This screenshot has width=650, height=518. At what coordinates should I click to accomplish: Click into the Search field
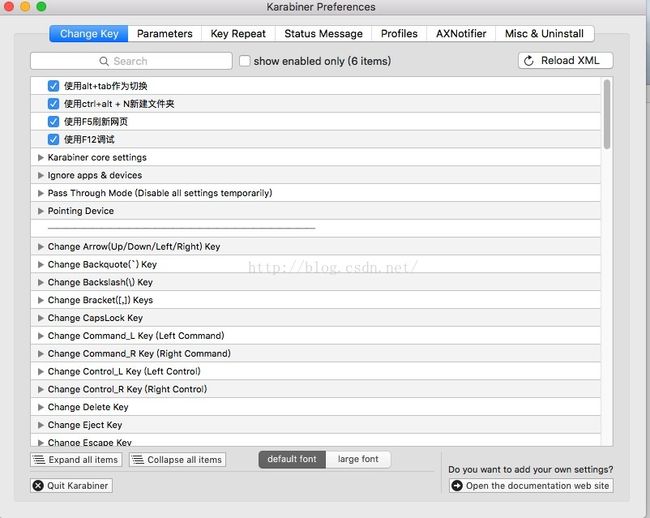pos(131,61)
